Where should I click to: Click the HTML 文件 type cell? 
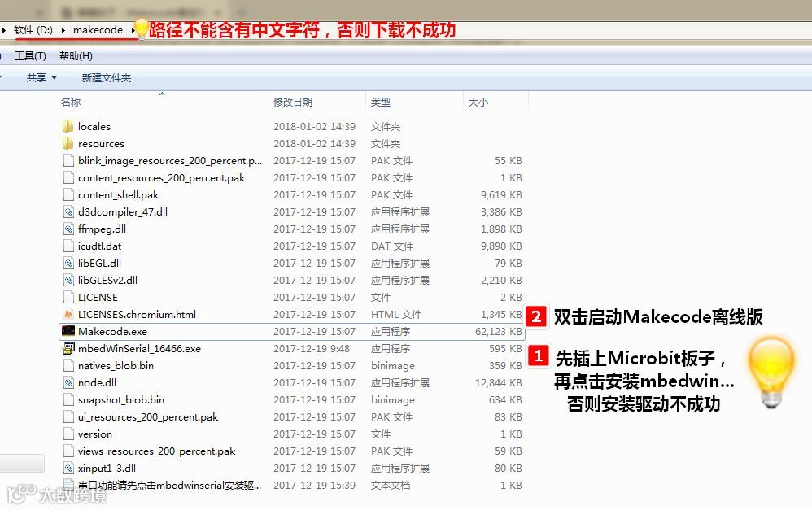[x=395, y=314]
